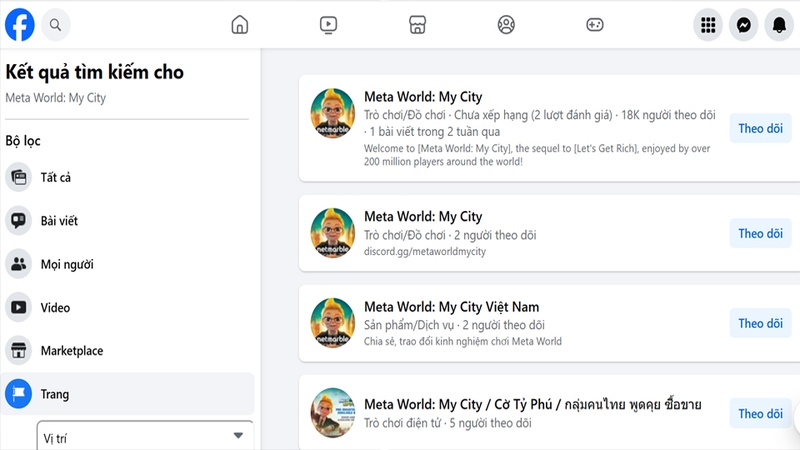Viewport: 800px width, 450px height.
Task: Open the search magnifier icon
Action: click(x=56, y=24)
